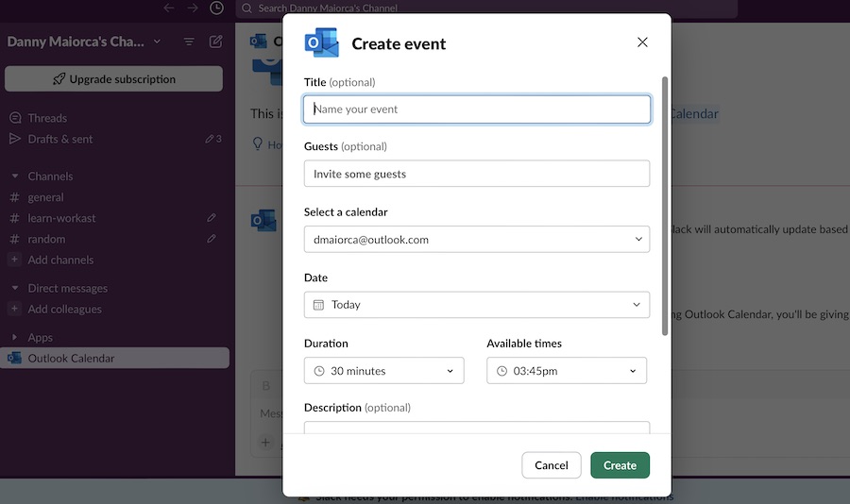Click the pencil icon next to random
850x504 pixels.
point(212,239)
